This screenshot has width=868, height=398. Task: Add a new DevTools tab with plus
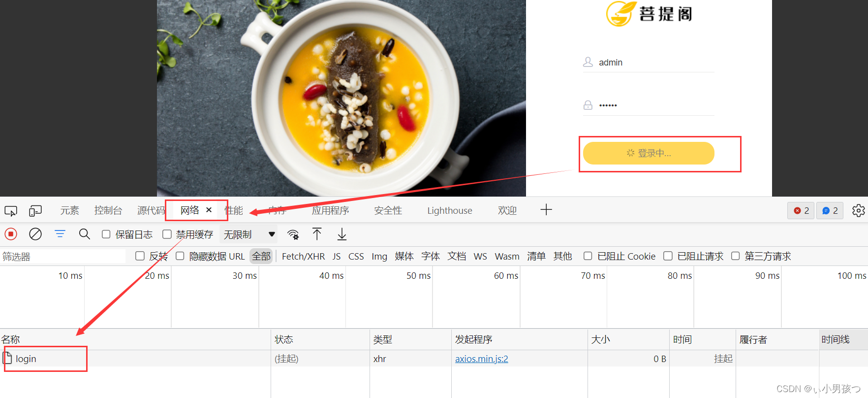pyautogui.click(x=546, y=210)
